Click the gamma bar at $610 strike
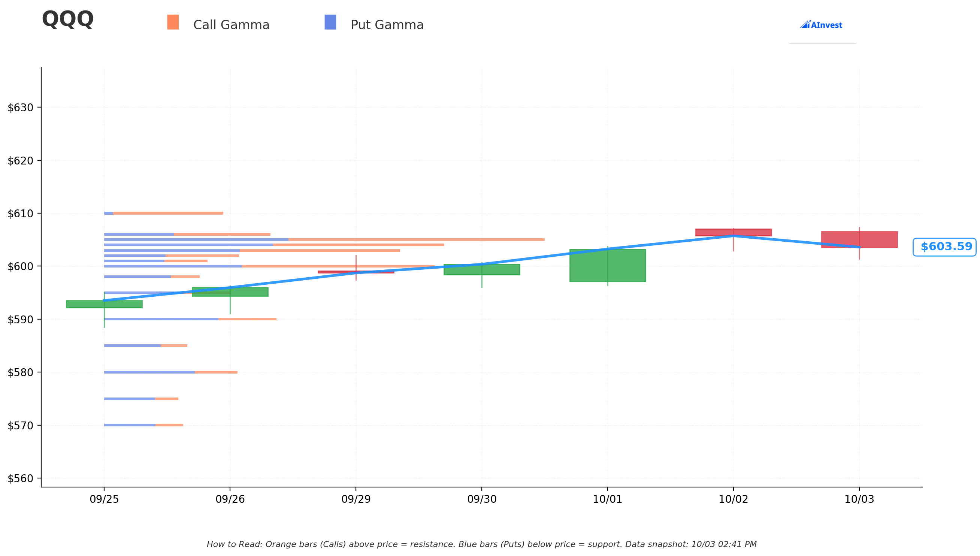This screenshot has height=556, width=980. pos(163,213)
